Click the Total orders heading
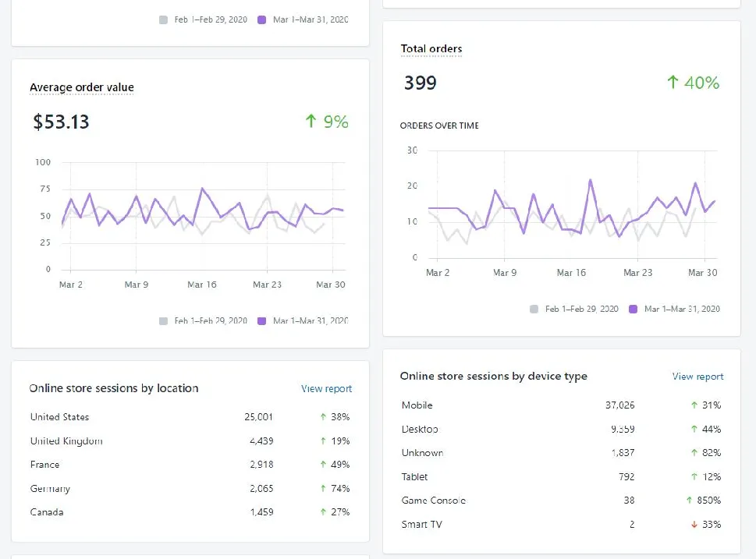This screenshot has width=756, height=559. (x=431, y=48)
